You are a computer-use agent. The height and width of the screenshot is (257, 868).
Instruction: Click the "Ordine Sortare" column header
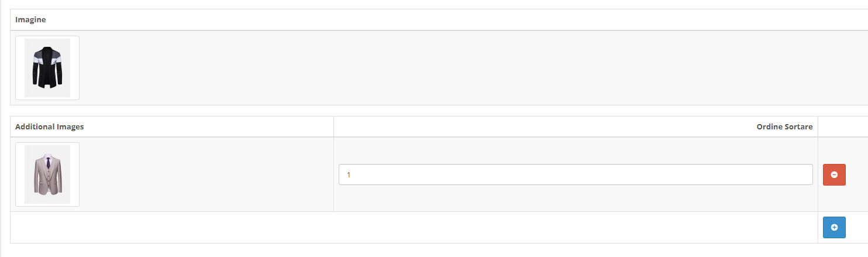coord(784,126)
